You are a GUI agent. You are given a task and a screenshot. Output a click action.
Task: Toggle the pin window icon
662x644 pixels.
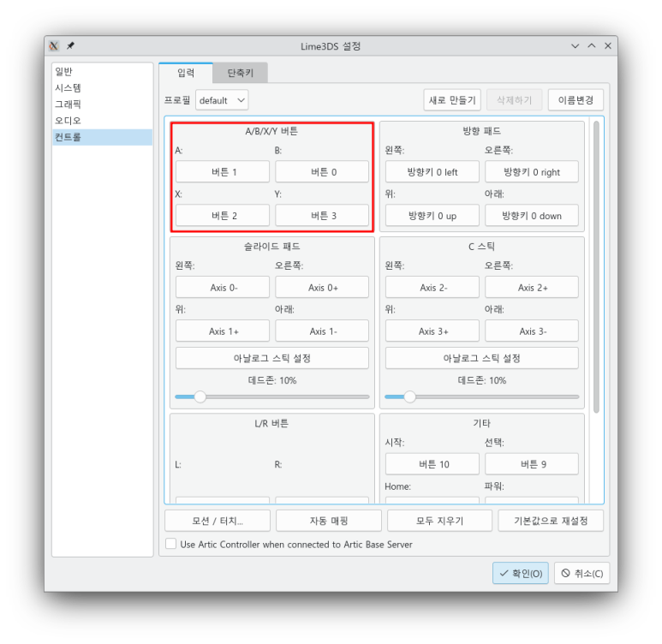pyautogui.click(x=70, y=45)
